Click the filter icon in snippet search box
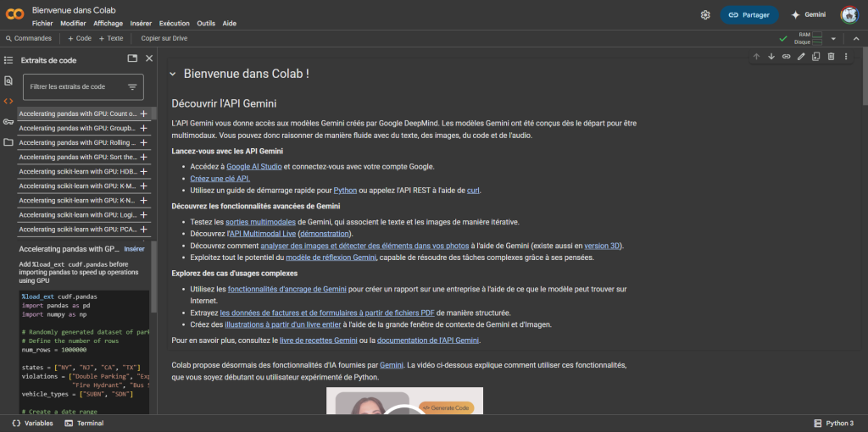This screenshot has width=868, height=432. tap(132, 87)
